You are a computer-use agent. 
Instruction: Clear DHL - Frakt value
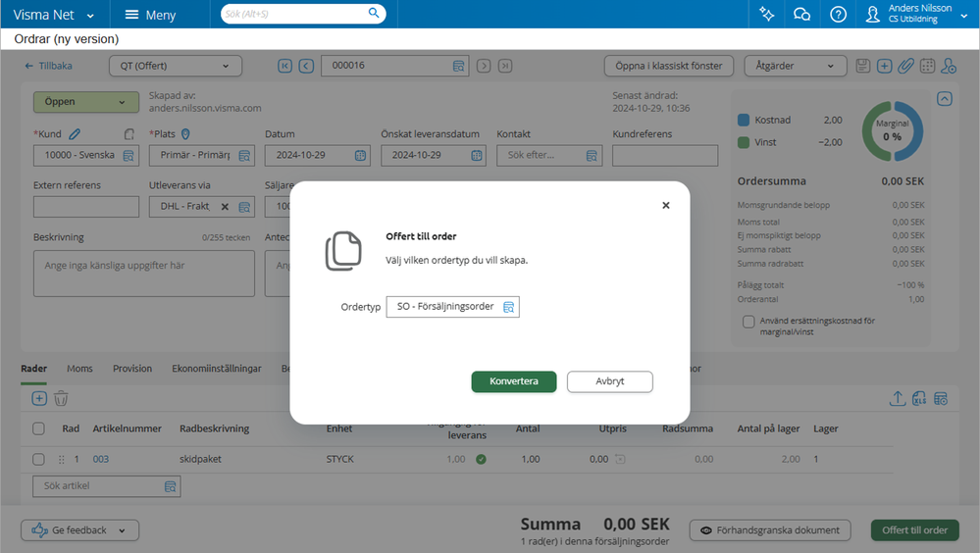(x=225, y=207)
